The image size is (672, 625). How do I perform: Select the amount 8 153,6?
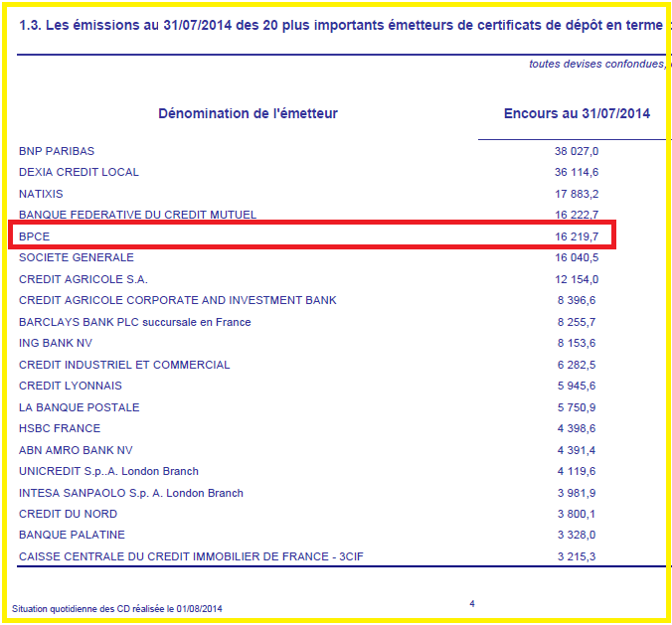(x=577, y=343)
